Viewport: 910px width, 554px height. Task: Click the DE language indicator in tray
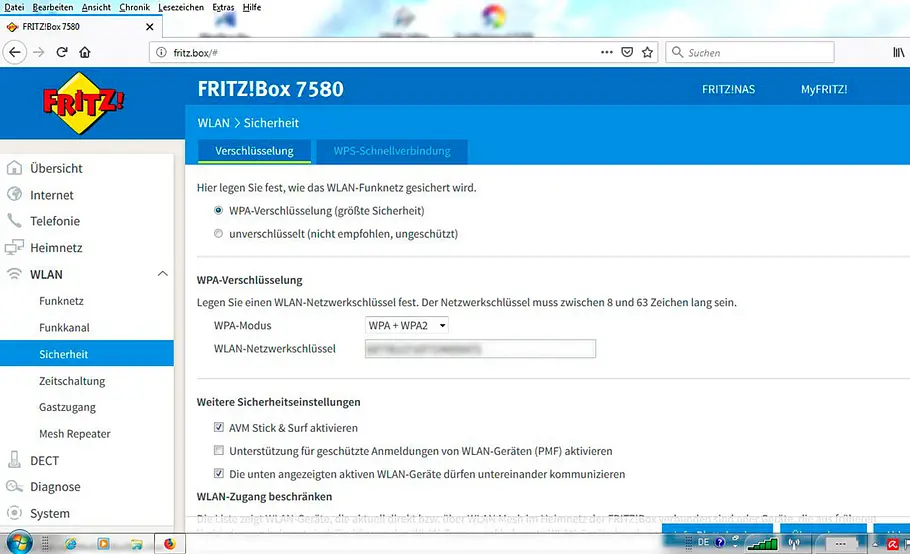click(x=703, y=542)
